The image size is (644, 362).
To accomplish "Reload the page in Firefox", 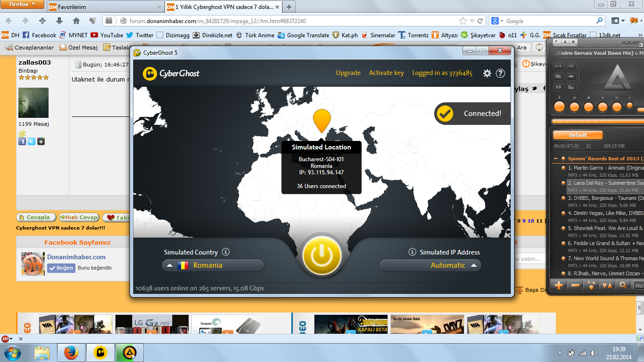I will coord(480,21).
